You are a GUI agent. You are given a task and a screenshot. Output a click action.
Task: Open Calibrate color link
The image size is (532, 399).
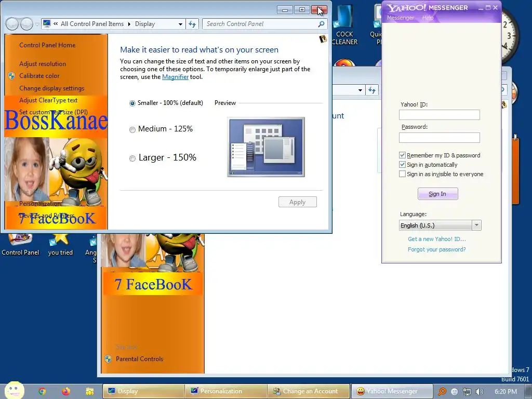39,76
